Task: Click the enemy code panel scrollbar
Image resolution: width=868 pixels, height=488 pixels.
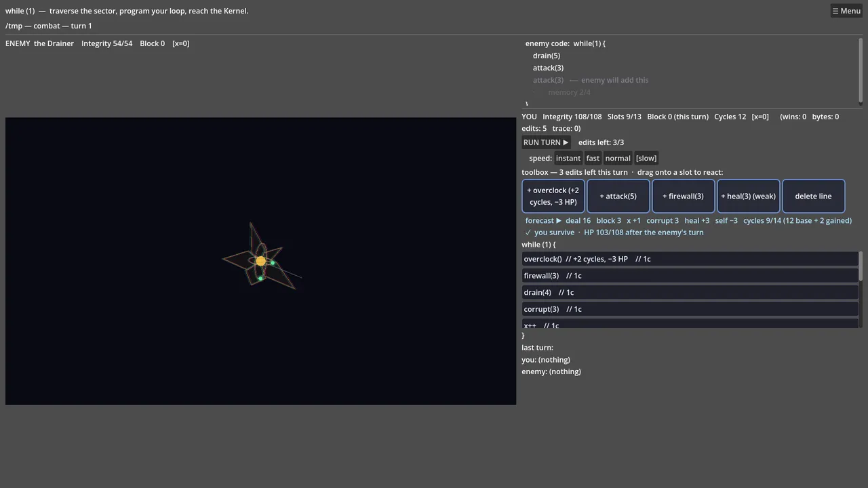Action: coord(861,71)
